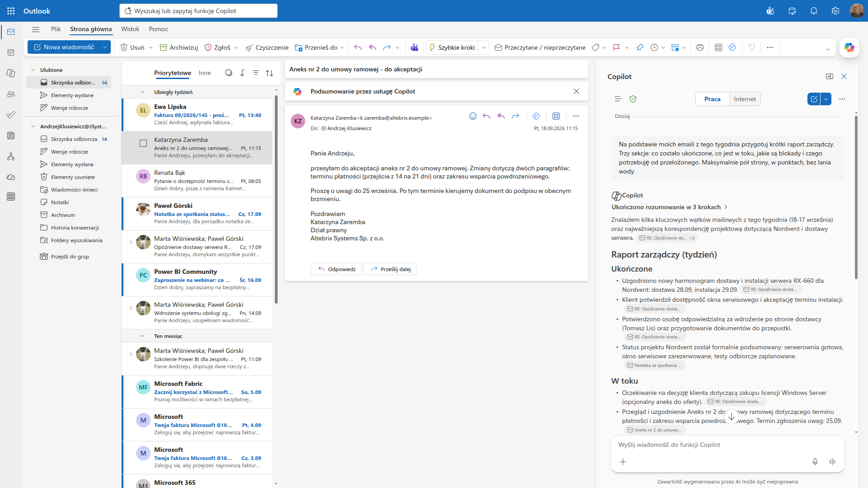
Task: Click Odpowiedz button below message
Action: click(336, 269)
